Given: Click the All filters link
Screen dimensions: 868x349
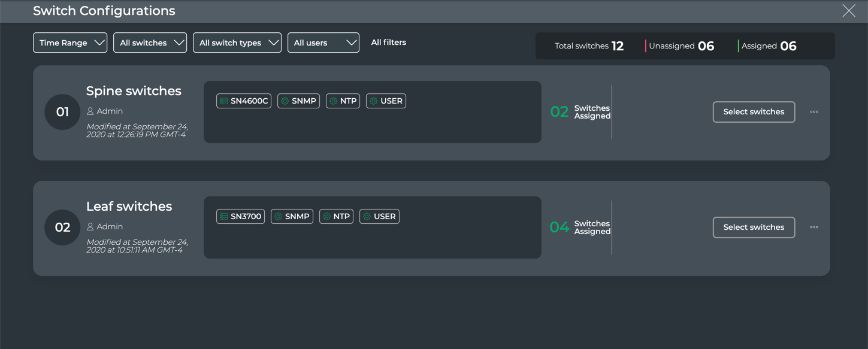Looking at the screenshot, I should point(388,43).
